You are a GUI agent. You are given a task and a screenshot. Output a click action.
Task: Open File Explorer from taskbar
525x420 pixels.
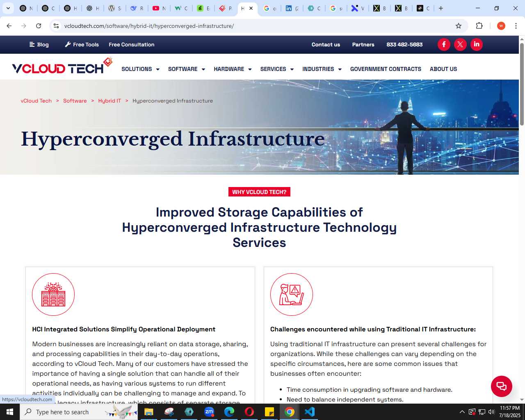[148, 412]
